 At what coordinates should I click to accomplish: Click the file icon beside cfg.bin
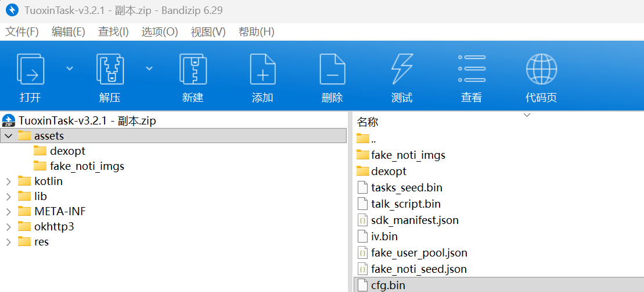[362, 284]
